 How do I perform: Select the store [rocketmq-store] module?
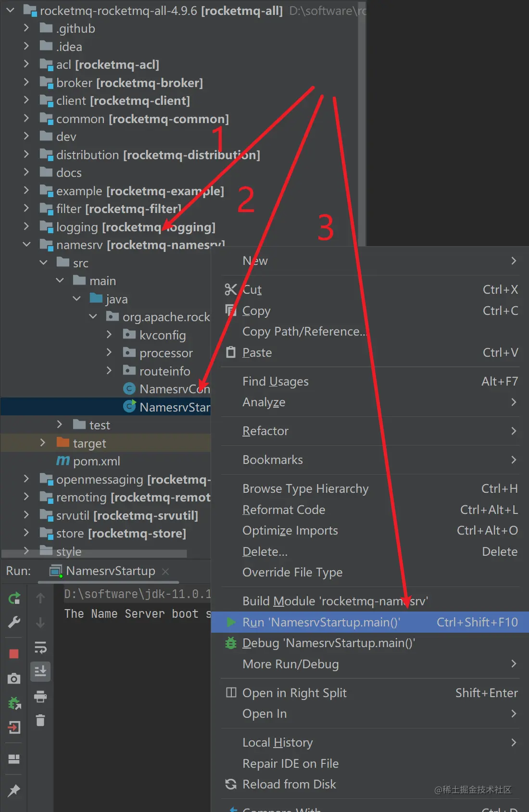[121, 533]
